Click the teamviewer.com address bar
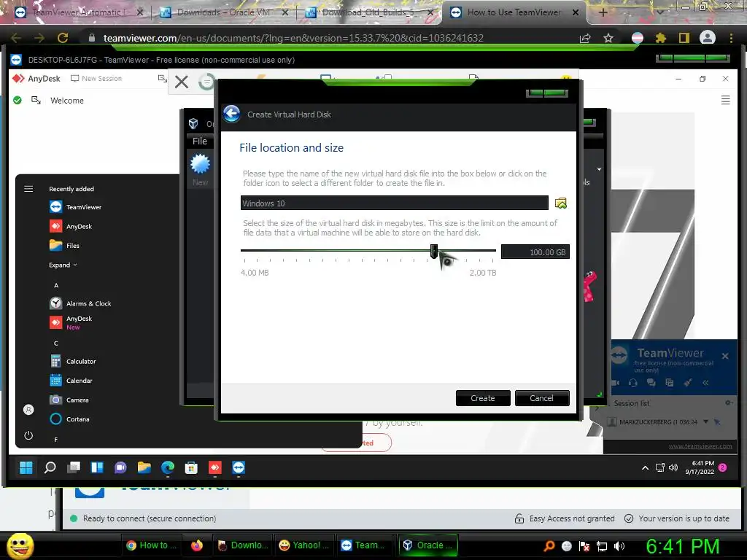The height and width of the screenshot is (560, 747). point(293,38)
